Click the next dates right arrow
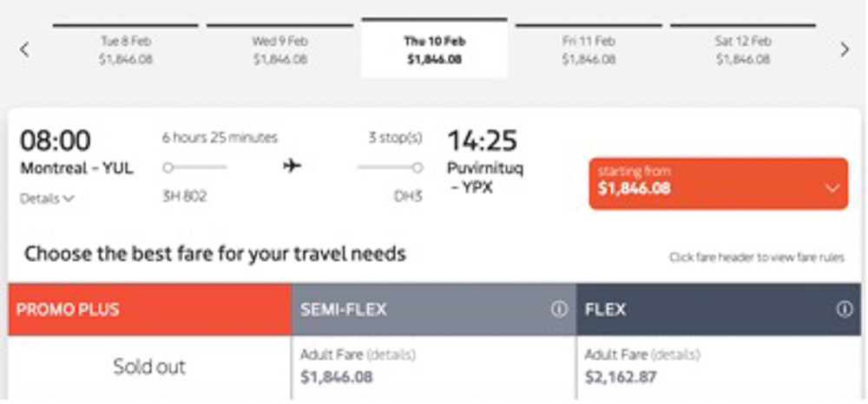Viewport: 868px width, 404px height. (845, 49)
